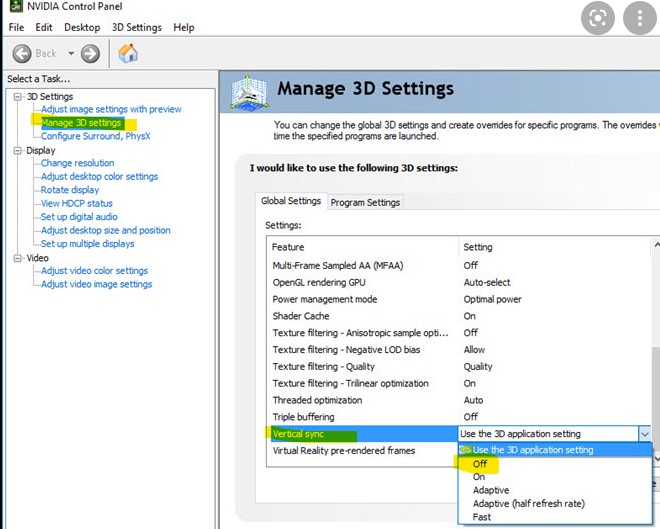This screenshot has height=529, width=660.
Task: Select the Multi-Frame Sampled AA (MFAA) row
Action: tap(459, 266)
